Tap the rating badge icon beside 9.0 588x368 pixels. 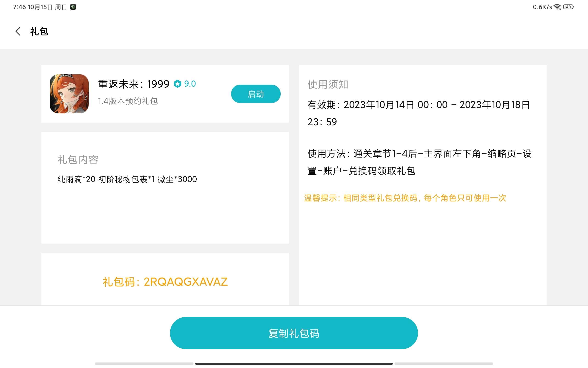(x=178, y=84)
